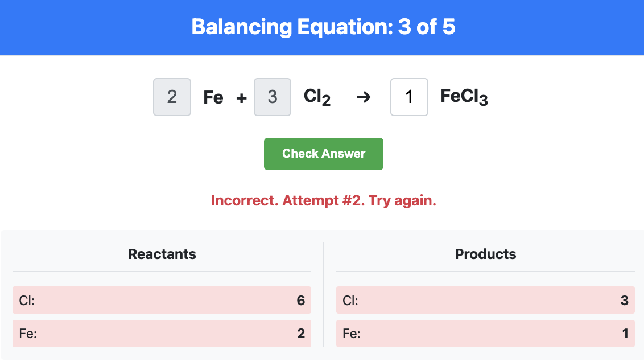Select the Fe row under Reactants
The image size is (644, 362).
tap(162, 333)
